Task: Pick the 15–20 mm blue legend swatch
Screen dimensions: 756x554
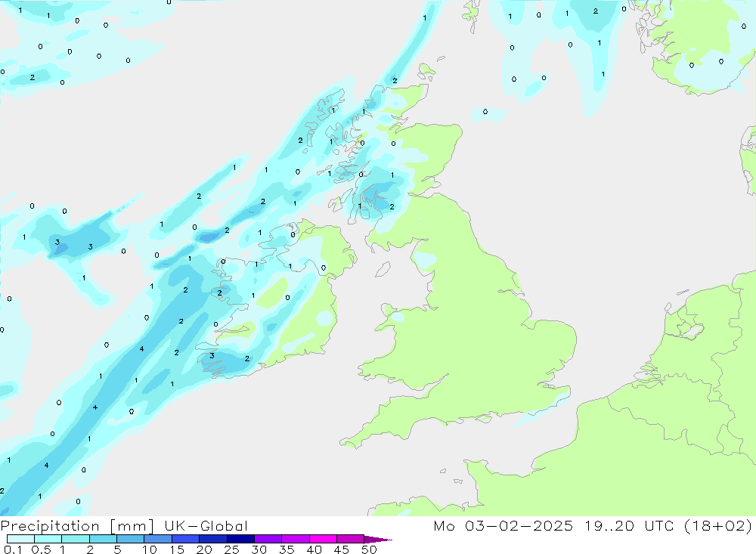Action: (186, 539)
